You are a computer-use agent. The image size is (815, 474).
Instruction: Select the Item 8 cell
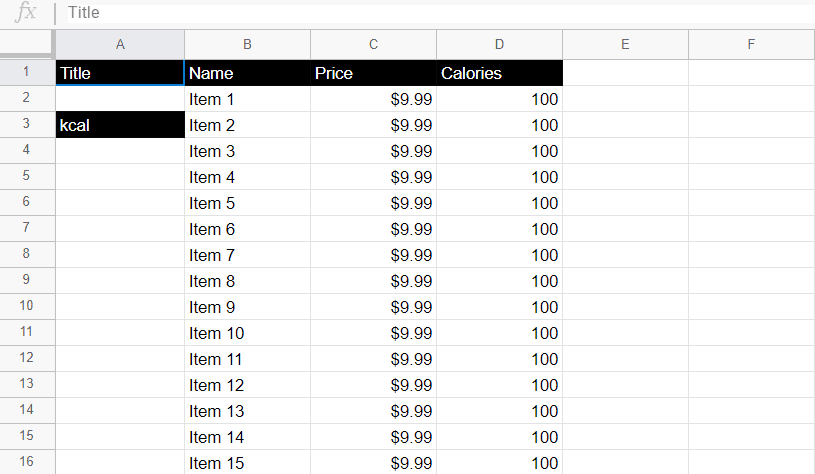pos(247,281)
